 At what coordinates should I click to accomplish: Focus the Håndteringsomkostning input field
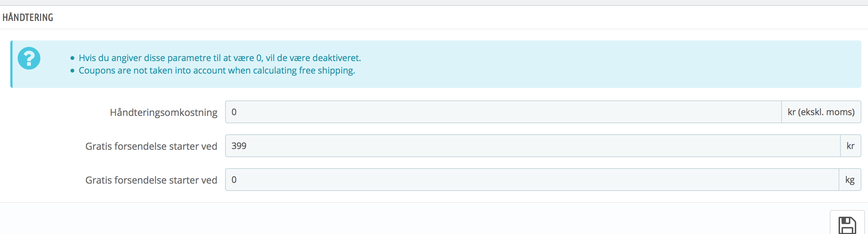(503, 112)
